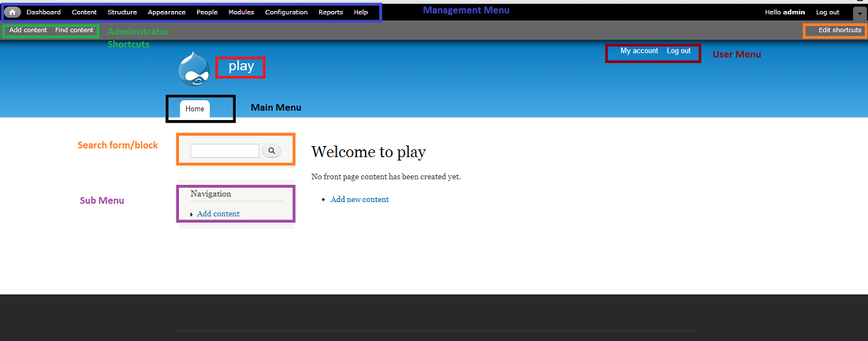Click the magnifier search button
The image size is (868, 341).
(x=272, y=150)
